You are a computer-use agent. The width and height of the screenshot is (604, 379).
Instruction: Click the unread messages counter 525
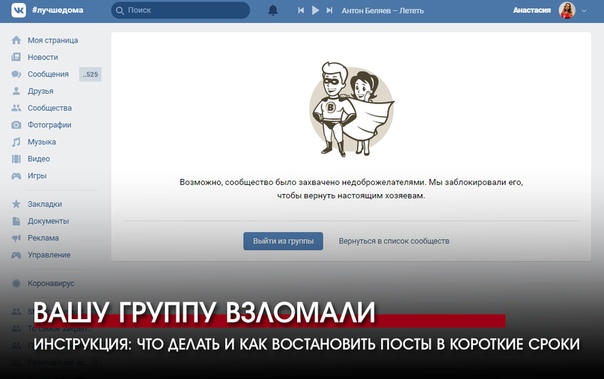point(90,74)
